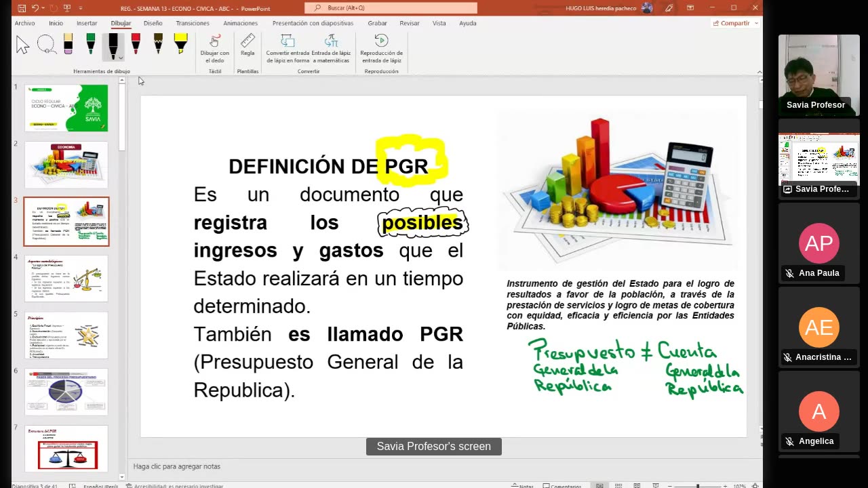Switch to slide sorter view icon
Viewport: 868px width, 488px height.
[x=618, y=485]
